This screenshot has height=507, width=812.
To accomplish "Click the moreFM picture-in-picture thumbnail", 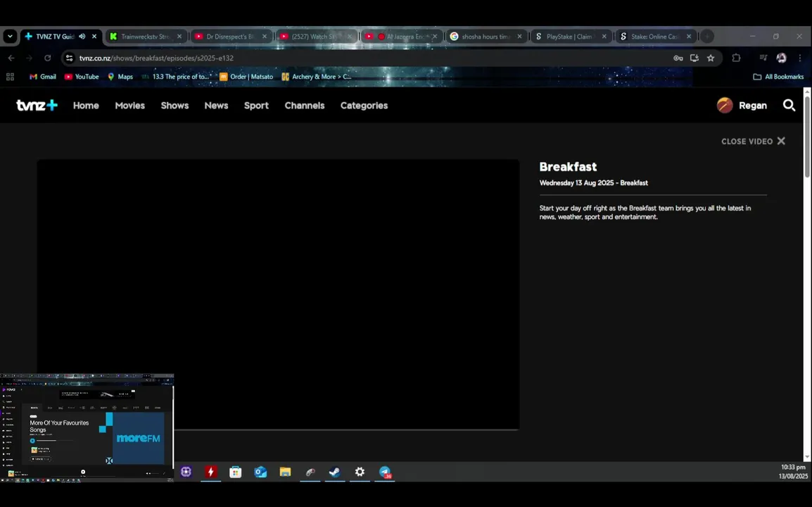I will point(87,427).
